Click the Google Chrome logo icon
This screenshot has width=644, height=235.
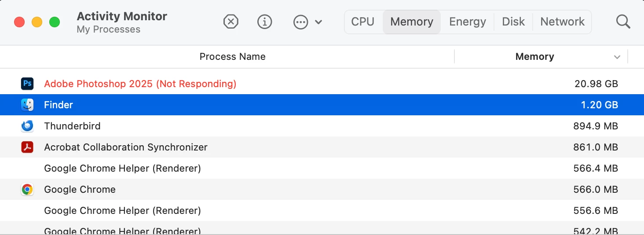pyautogui.click(x=27, y=190)
